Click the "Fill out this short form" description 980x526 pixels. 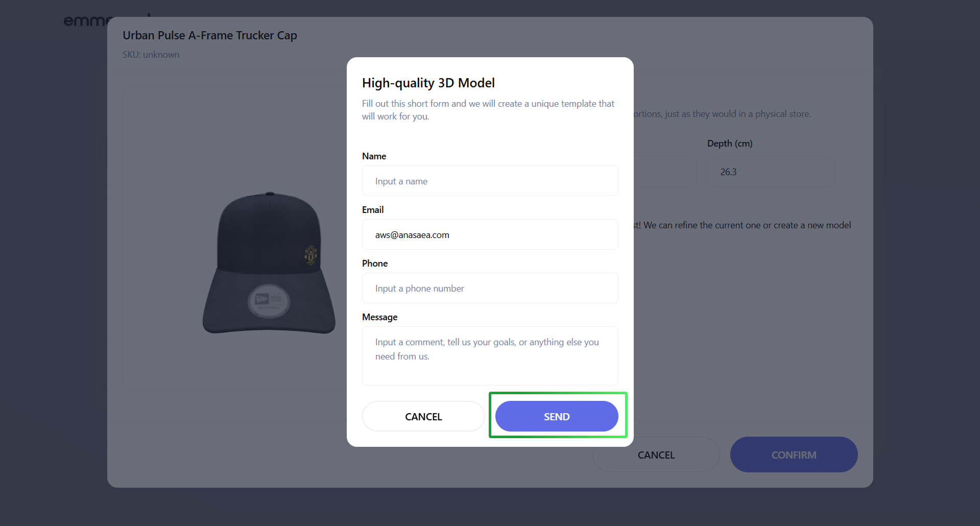tap(488, 110)
